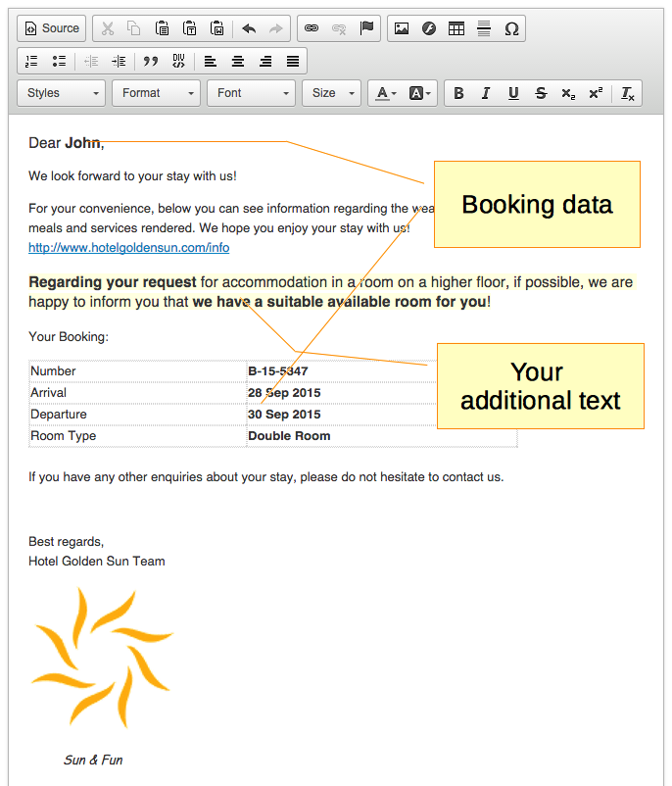
Task: Click the 'Sun & Fun' caption
Action: 93,761
